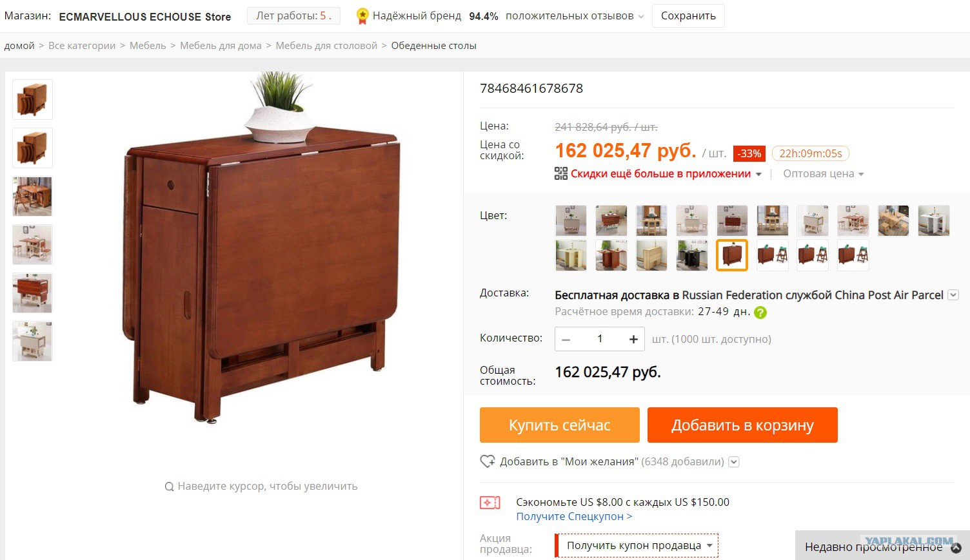Collapse the Недавно просмотренное panel arrow
Screen dimensions: 970x560
coord(956,548)
